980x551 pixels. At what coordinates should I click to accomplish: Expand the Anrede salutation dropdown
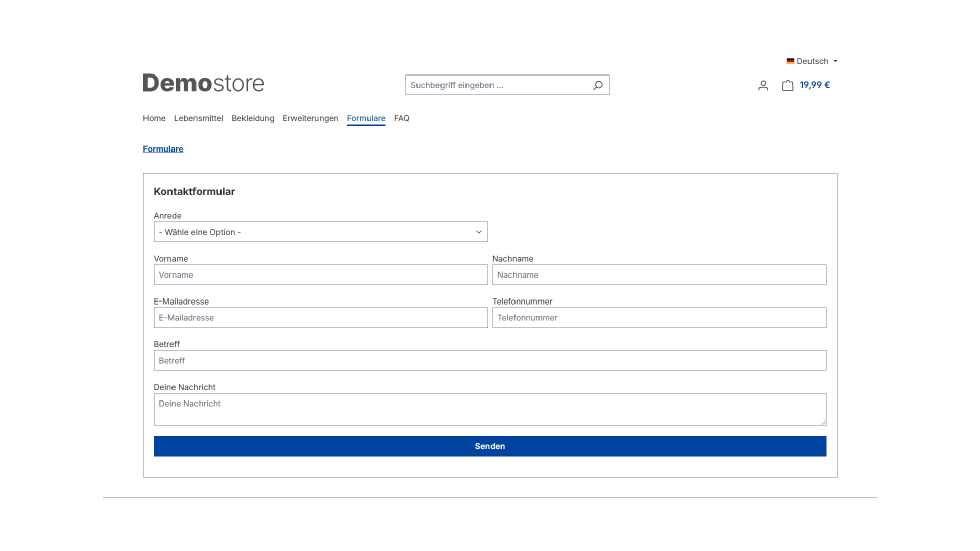(x=321, y=232)
